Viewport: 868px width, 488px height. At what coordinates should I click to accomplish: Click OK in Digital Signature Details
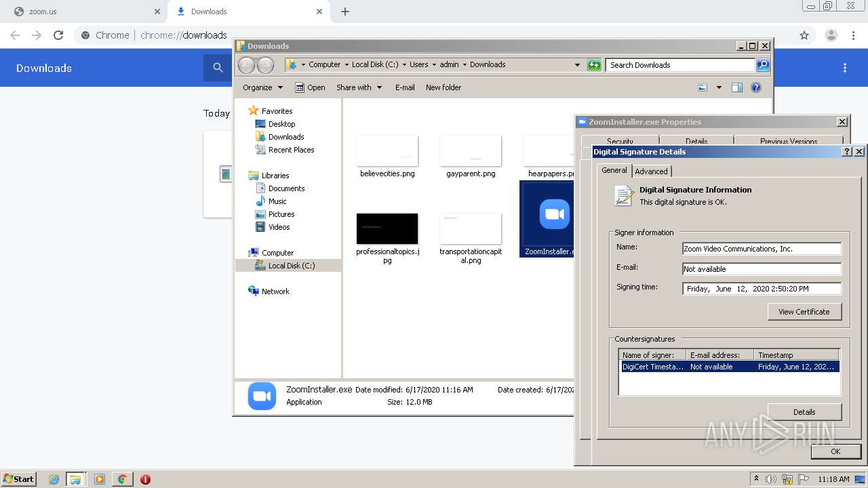(x=835, y=451)
